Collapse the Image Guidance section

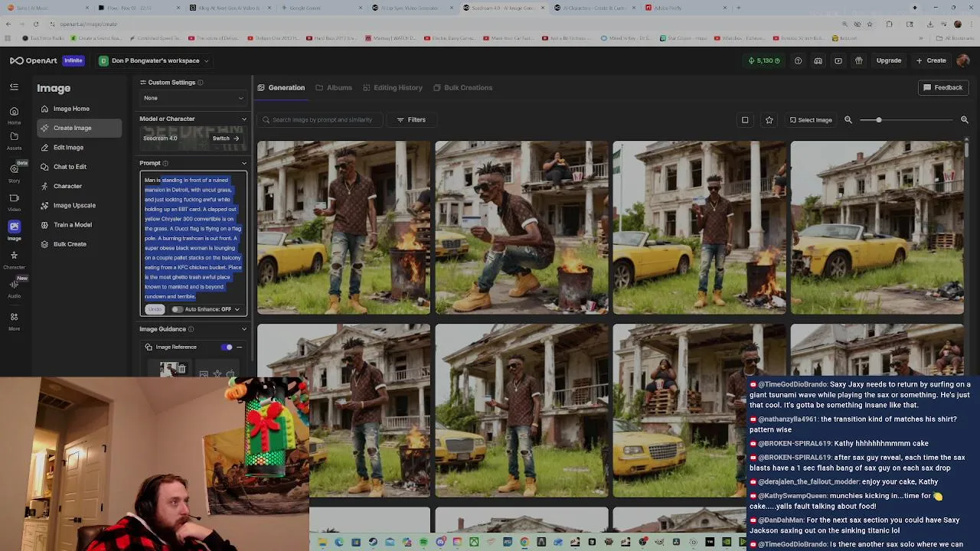[x=243, y=329]
